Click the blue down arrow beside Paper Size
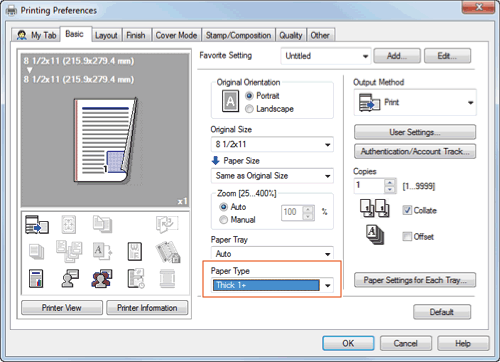This screenshot has width=500, height=362. [215, 161]
